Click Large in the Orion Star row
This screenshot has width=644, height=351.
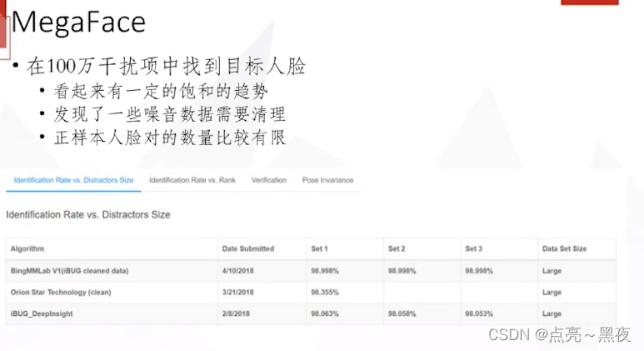click(x=552, y=293)
